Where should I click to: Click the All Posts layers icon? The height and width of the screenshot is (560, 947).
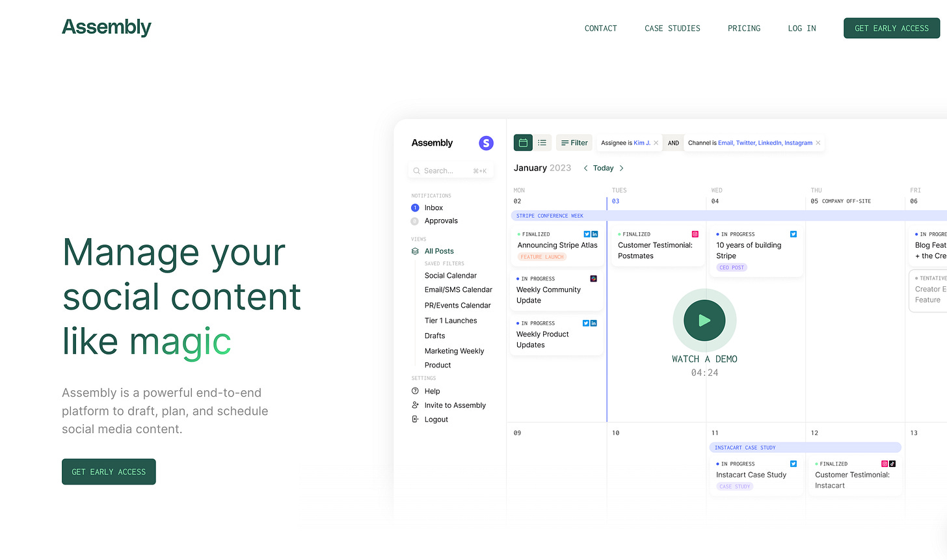[415, 251]
